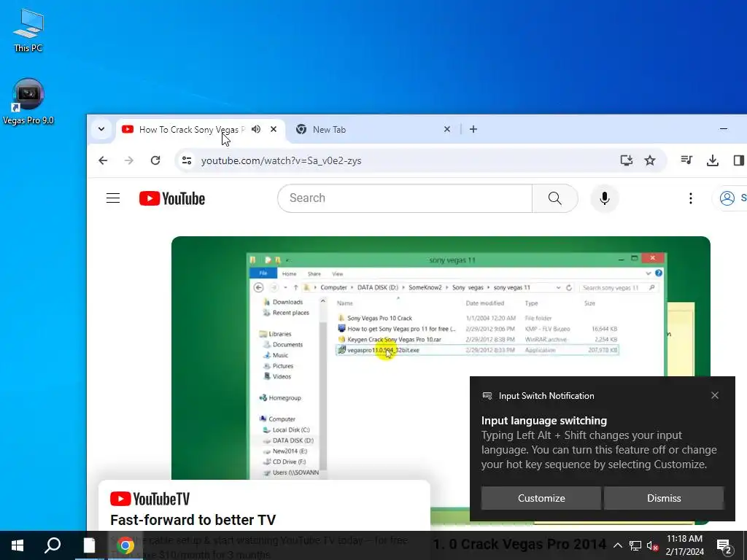The width and height of the screenshot is (747, 560).
Task: Click the YouTube sign in account icon
Action: pos(727,198)
